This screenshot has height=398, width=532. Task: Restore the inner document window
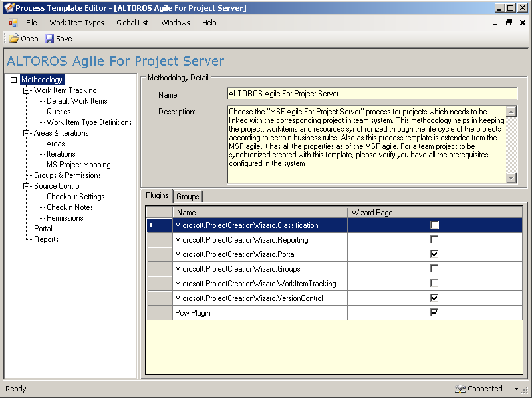coord(509,23)
